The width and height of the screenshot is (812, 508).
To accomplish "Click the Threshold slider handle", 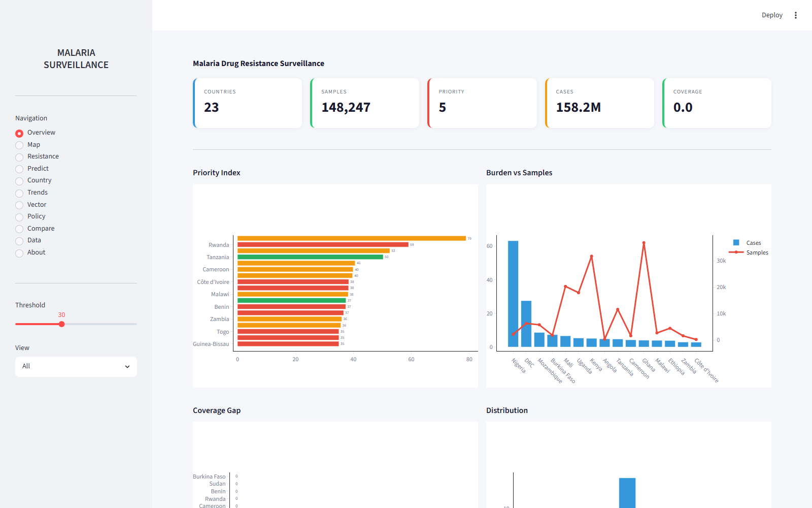I will 61,324.
